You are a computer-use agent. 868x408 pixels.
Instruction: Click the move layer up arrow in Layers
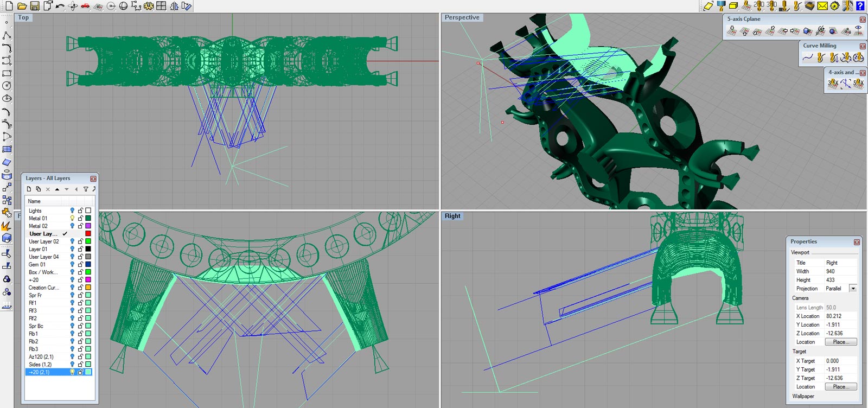[57, 189]
